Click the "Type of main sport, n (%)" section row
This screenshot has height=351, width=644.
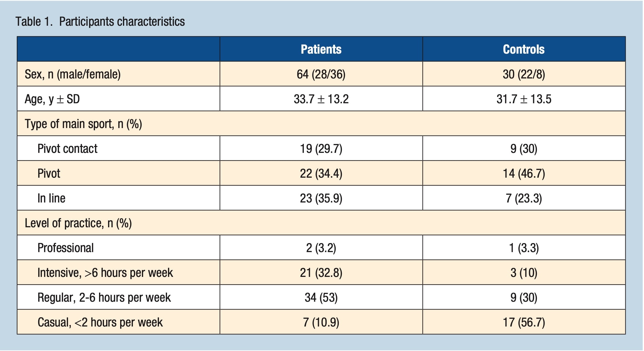tap(83, 124)
